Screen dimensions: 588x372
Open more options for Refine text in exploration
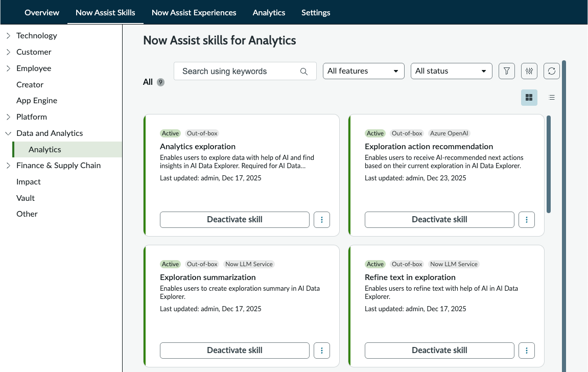click(527, 351)
